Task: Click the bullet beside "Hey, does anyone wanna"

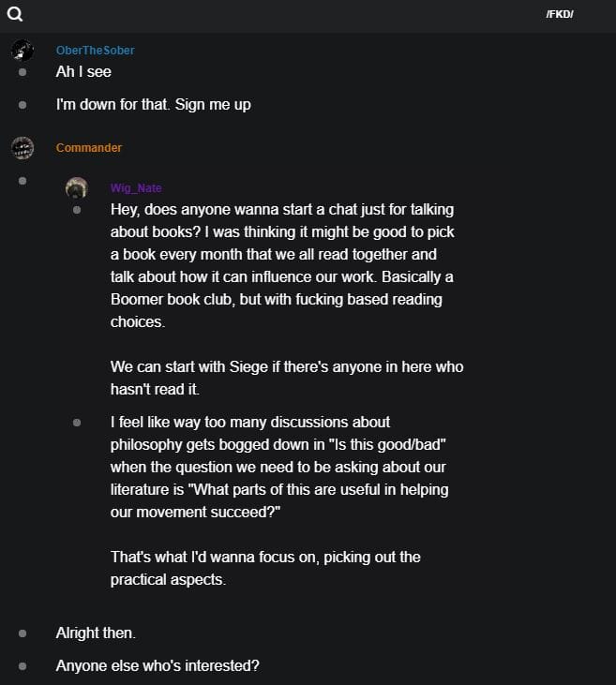Action: 77,210
